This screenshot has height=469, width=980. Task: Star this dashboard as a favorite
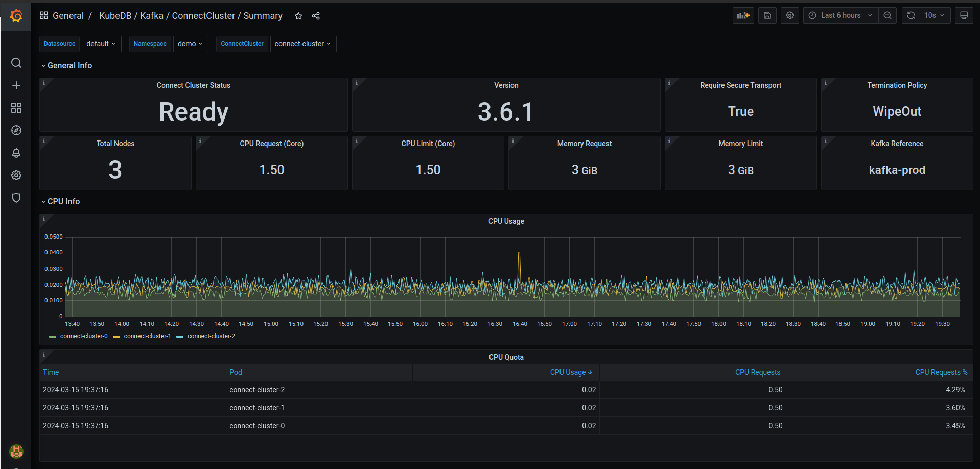point(298,16)
